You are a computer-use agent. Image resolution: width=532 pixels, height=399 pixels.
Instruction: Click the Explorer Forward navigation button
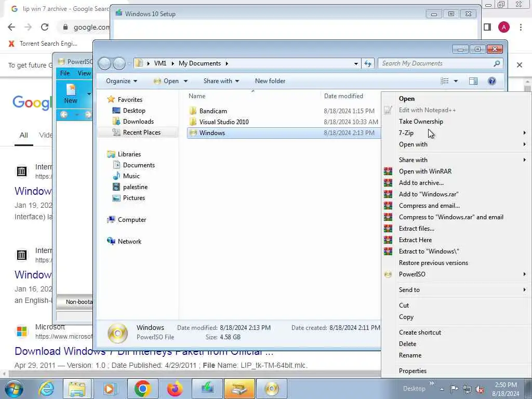pyautogui.click(x=119, y=63)
